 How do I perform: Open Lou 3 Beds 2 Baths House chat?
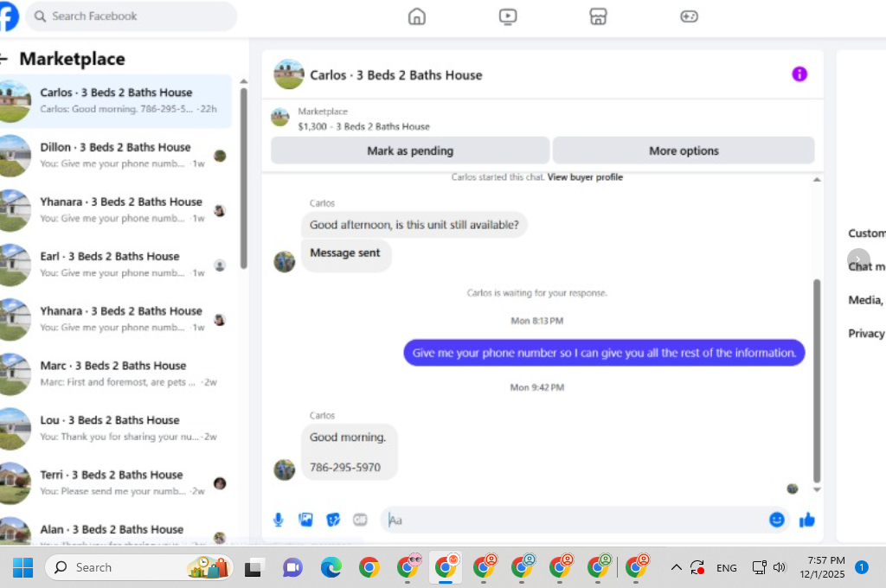[116, 428]
